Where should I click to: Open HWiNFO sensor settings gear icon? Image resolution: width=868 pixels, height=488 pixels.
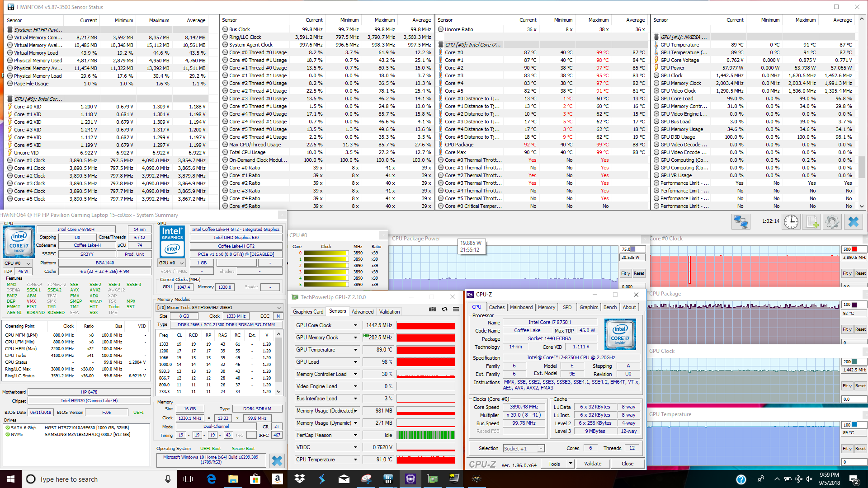tap(832, 222)
